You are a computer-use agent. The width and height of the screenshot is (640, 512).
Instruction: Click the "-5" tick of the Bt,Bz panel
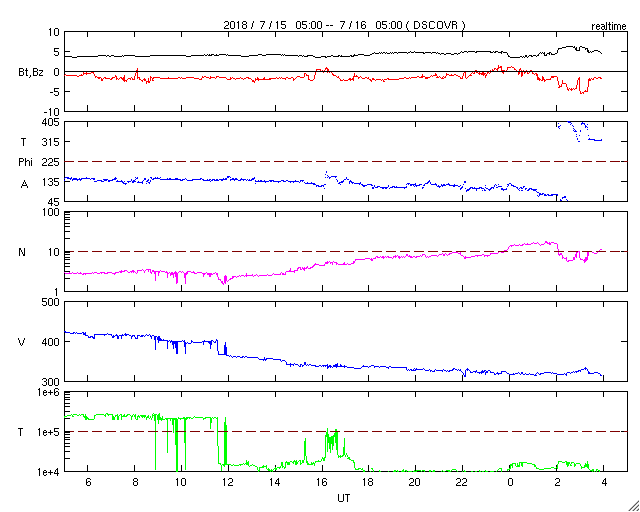point(54,91)
